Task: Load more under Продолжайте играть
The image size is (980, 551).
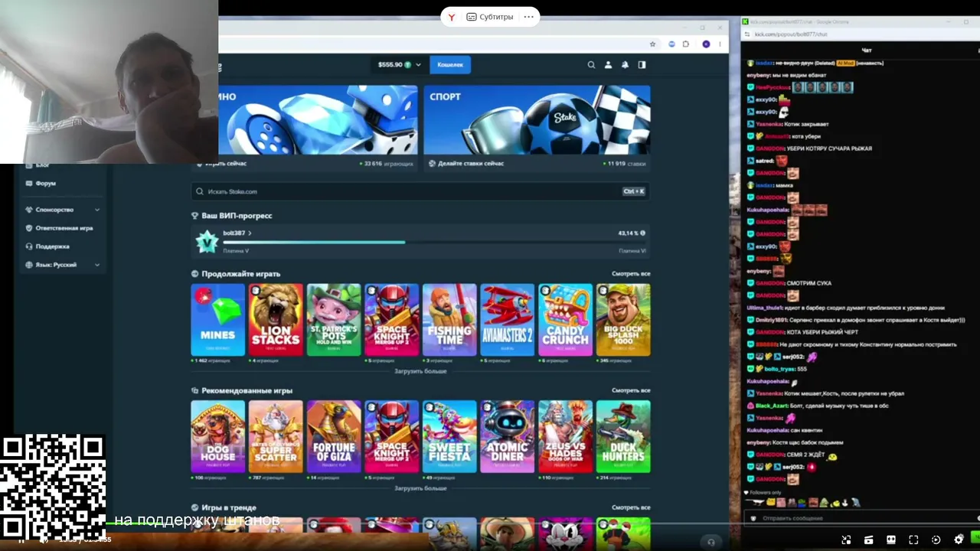Action: pyautogui.click(x=420, y=371)
